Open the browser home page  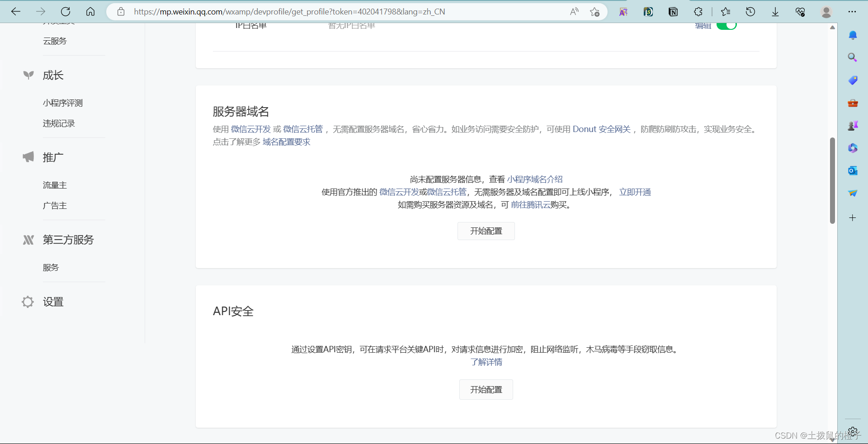click(x=90, y=12)
